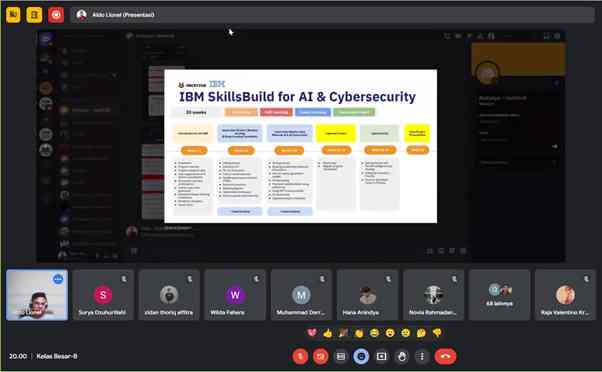This screenshot has width=602, height=372.
Task: Send the thinking face reaction
Action: point(421,333)
